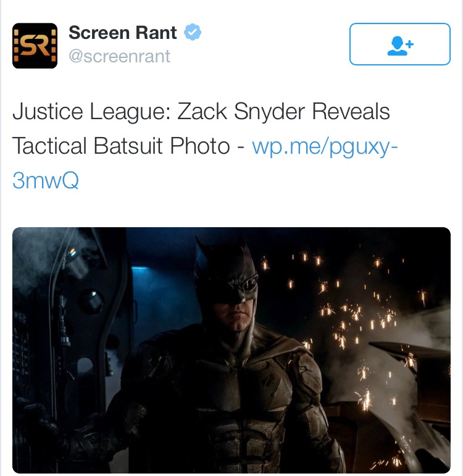
Task: Tap the small plus sign beside the person silhouette
Action: (x=409, y=44)
